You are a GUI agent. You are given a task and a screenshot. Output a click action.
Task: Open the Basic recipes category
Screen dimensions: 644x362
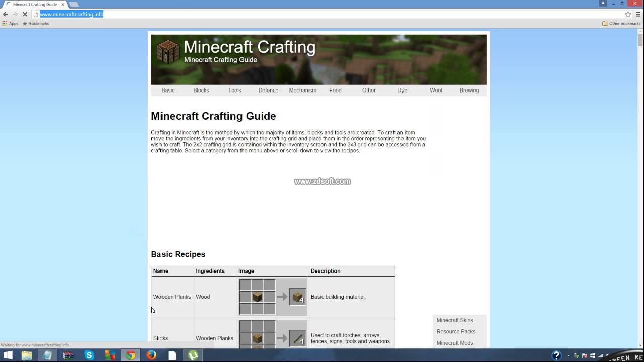pyautogui.click(x=168, y=90)
